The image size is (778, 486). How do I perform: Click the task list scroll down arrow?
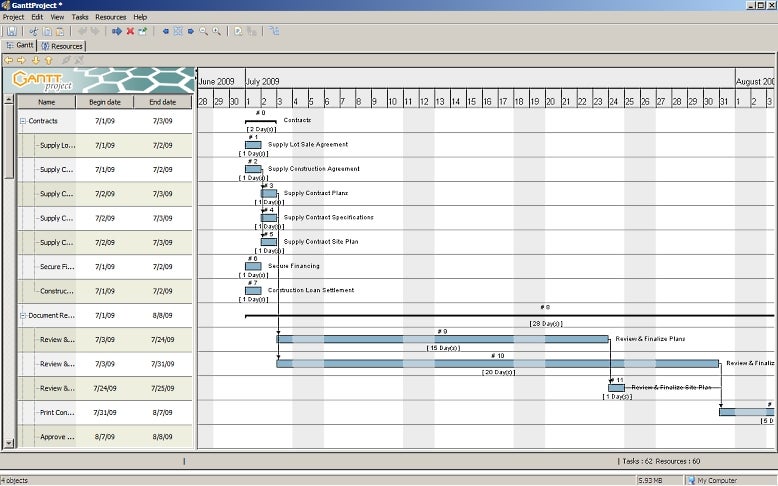(8, 443)
